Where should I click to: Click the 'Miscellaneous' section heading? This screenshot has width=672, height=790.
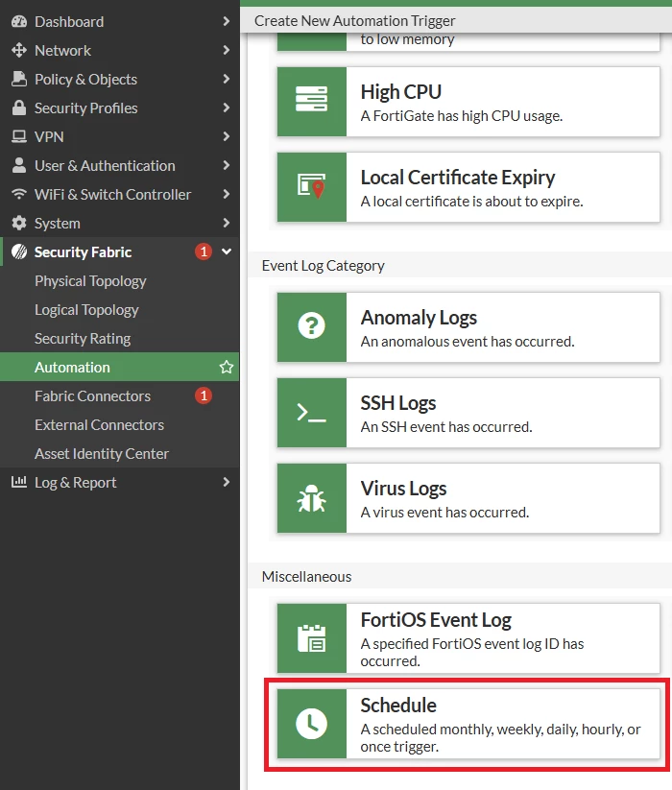click(306, 576)
